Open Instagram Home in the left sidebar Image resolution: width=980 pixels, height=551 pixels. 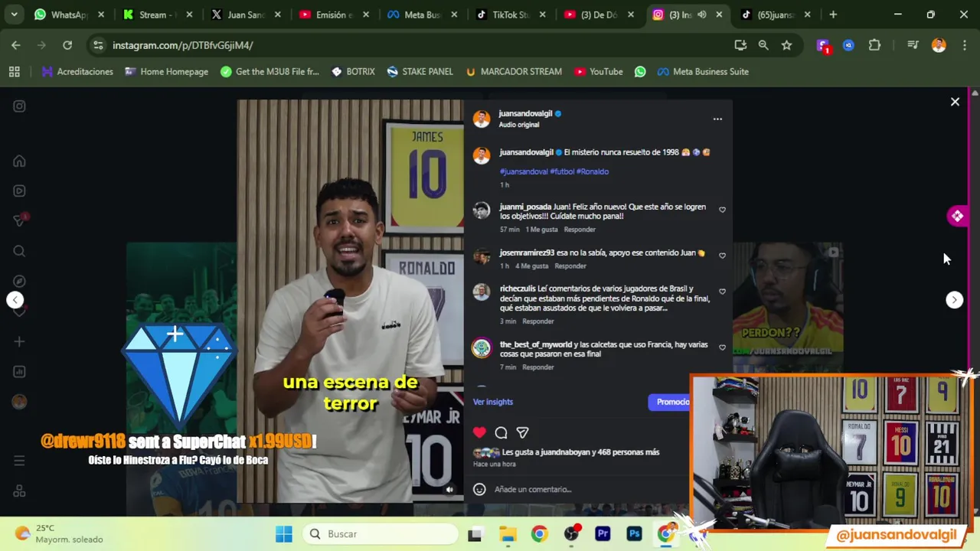point(19,161)
